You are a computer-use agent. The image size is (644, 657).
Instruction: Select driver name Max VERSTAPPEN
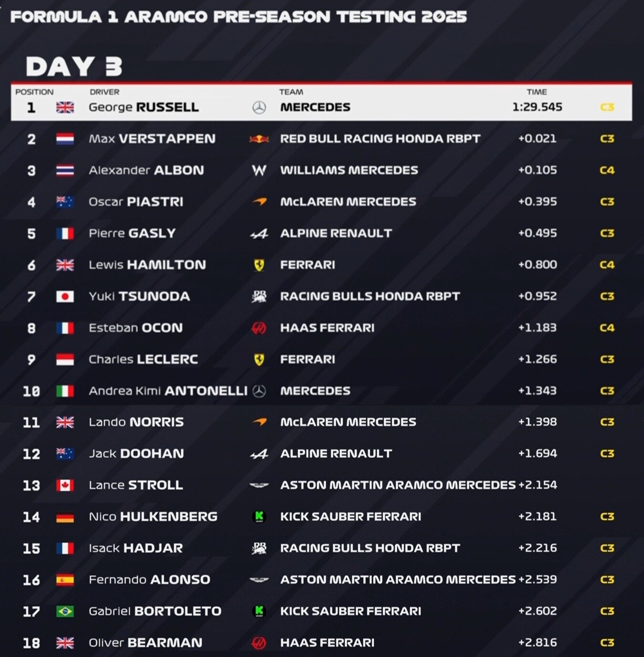pos(152,139)
